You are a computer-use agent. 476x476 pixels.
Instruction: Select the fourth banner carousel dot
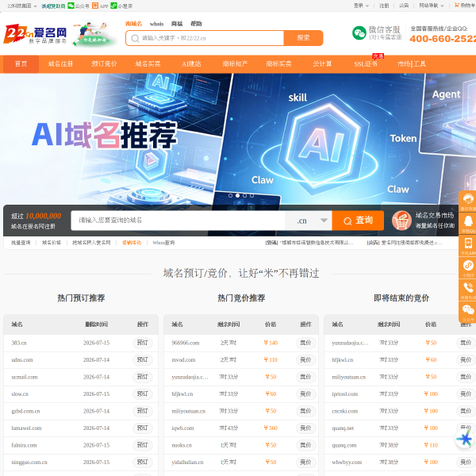tap(251, 195)
